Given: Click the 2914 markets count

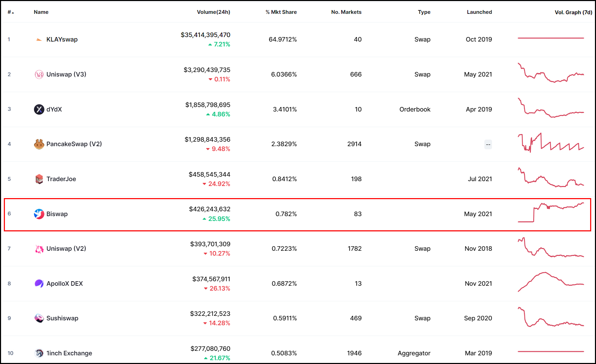Looking at the screenshot, I should click(x=354, y=144).
